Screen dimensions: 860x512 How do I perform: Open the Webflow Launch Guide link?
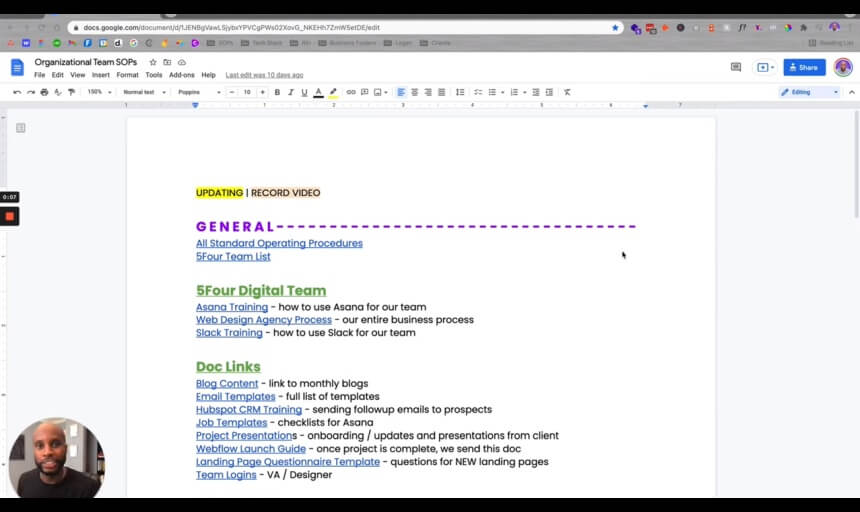point(251,449)
